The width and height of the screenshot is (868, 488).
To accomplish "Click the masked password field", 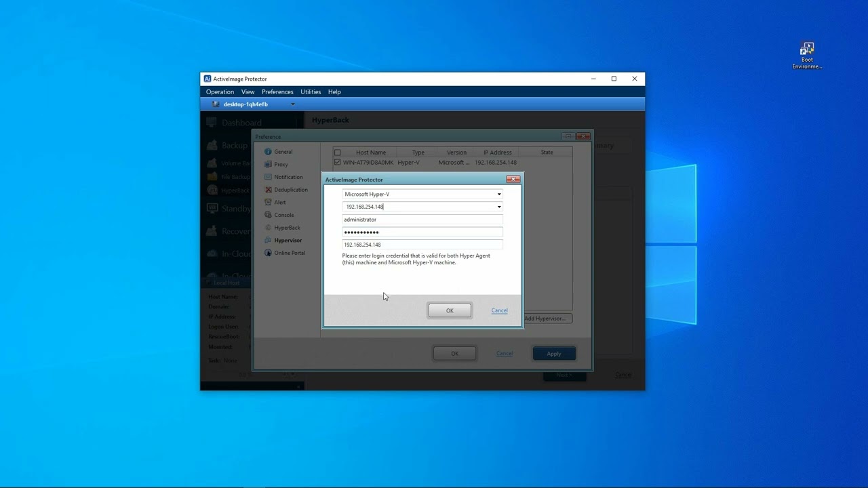I will click(x=422, y=232).
